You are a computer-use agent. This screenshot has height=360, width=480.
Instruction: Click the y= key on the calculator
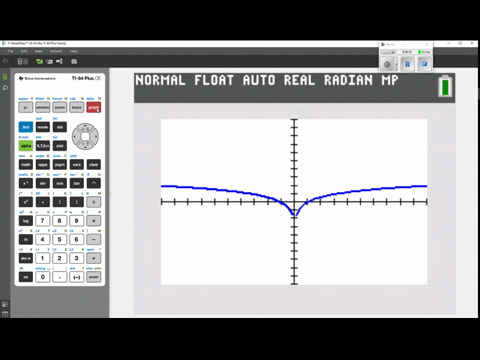(26, 107)
